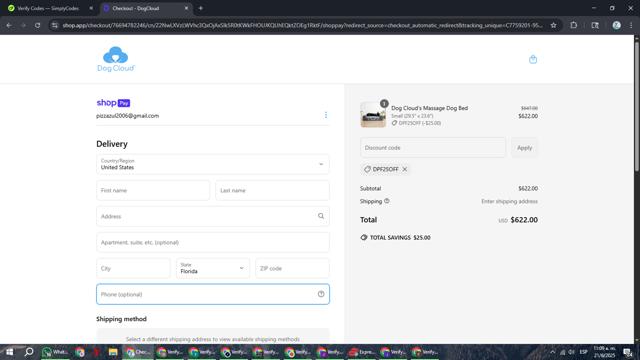Image resolution: width=640 pixels, height=360 pixels.
Task: Click the DPF25OFF discount tag
Action: (x=385, y=169)
